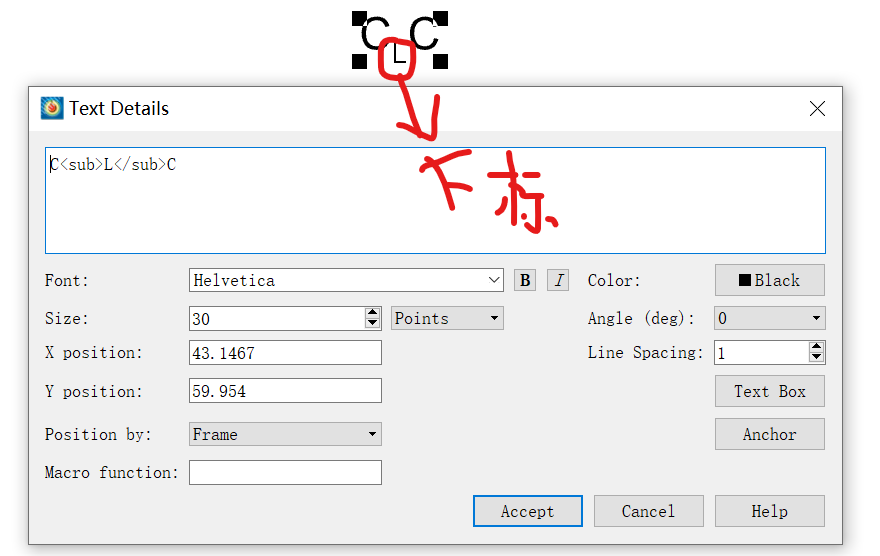Click the X position input field
Screen dimensions: 880x556
(x=285, y=353)
